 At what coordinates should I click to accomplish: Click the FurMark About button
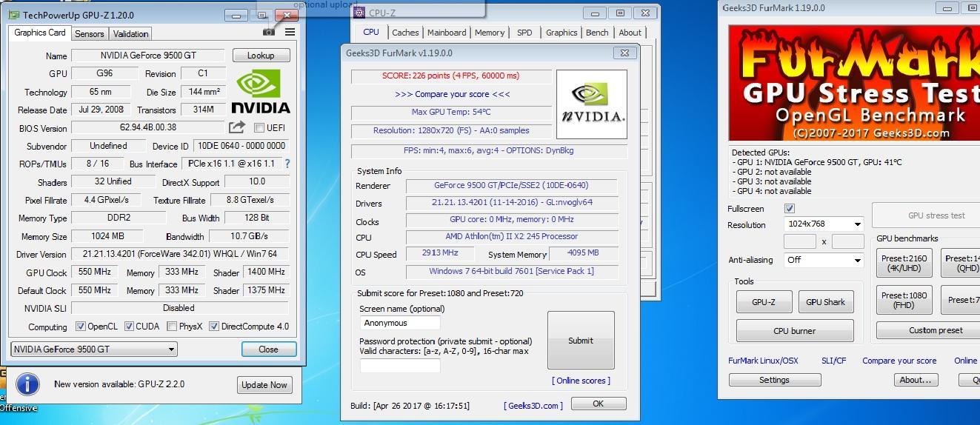[916, 380]
